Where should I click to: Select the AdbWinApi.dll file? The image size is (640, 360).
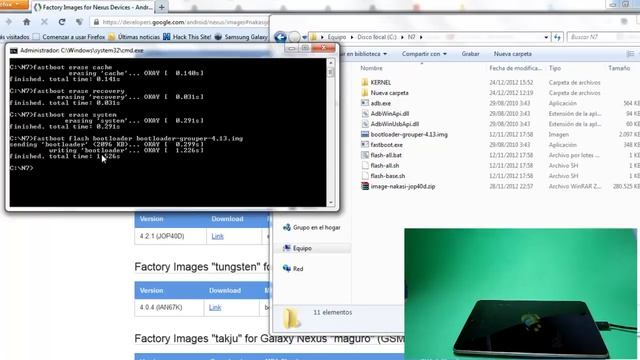389,113
